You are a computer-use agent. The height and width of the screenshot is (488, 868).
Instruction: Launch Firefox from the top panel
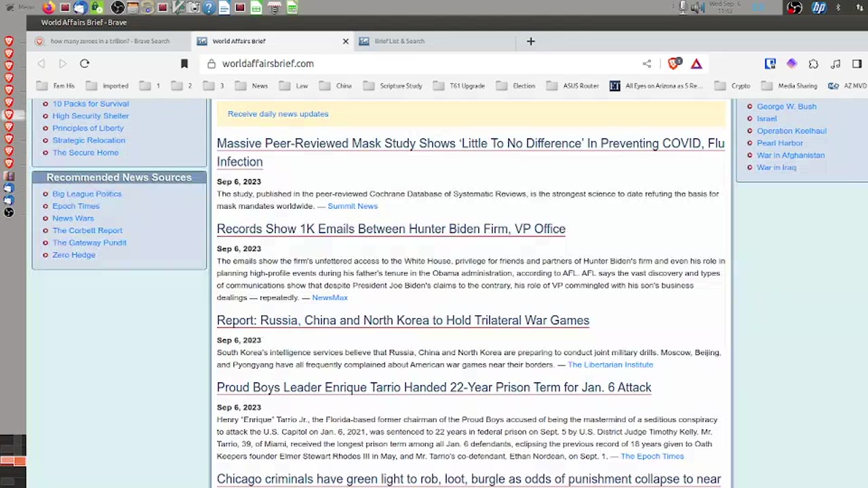49,8
